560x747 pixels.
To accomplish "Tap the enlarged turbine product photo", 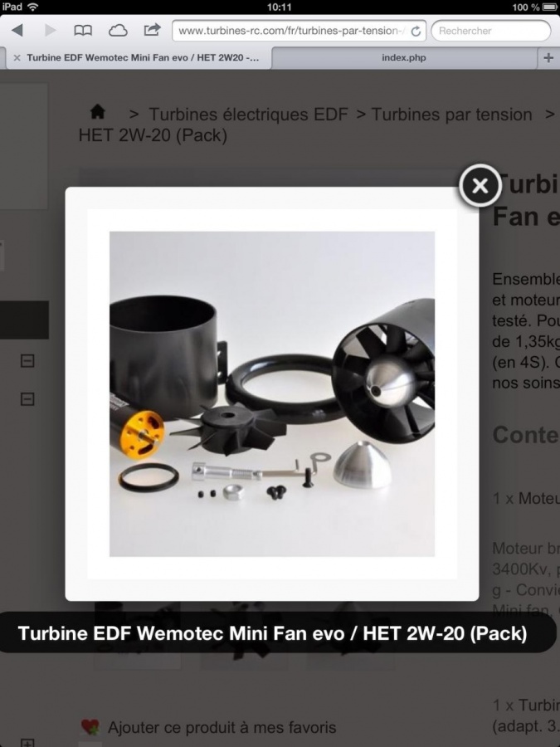I will (272, 394).
